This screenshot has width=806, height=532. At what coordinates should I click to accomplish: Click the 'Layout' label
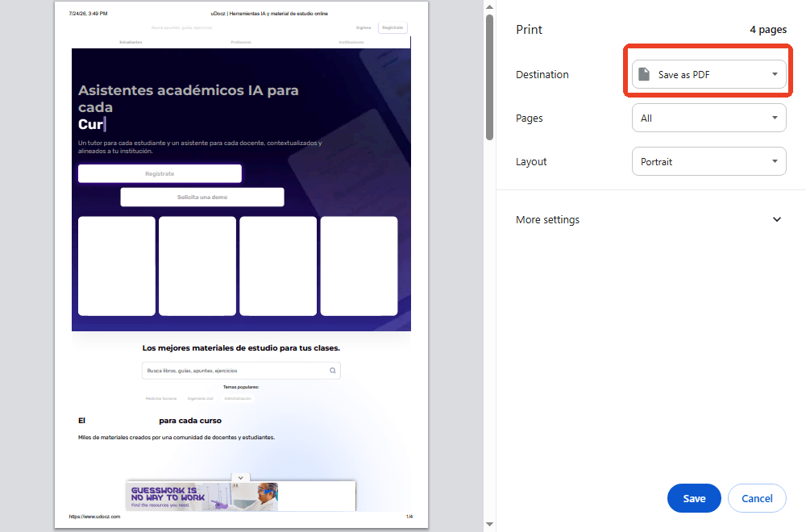tap(531, 161)
